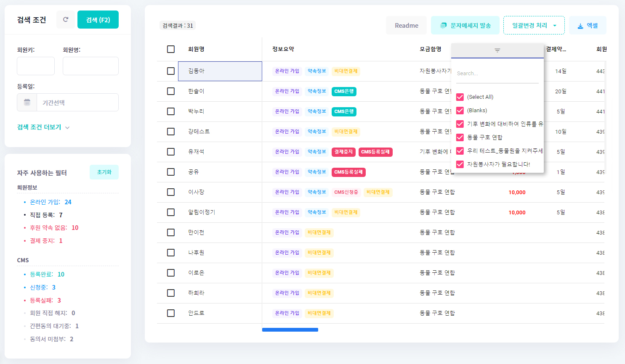Click the 초기화 reset filter button
The height and width of the screenshot is (364, 625).
click(104, 172)
